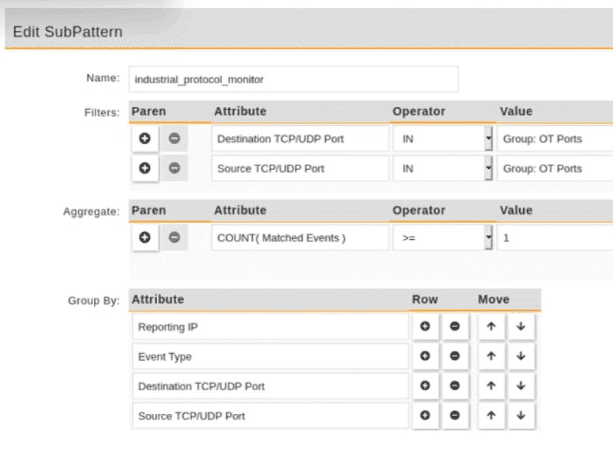Move Reporting IP attribute down
Image resolution: width=613 pixels, height=465 pixels.
(521, 327)
